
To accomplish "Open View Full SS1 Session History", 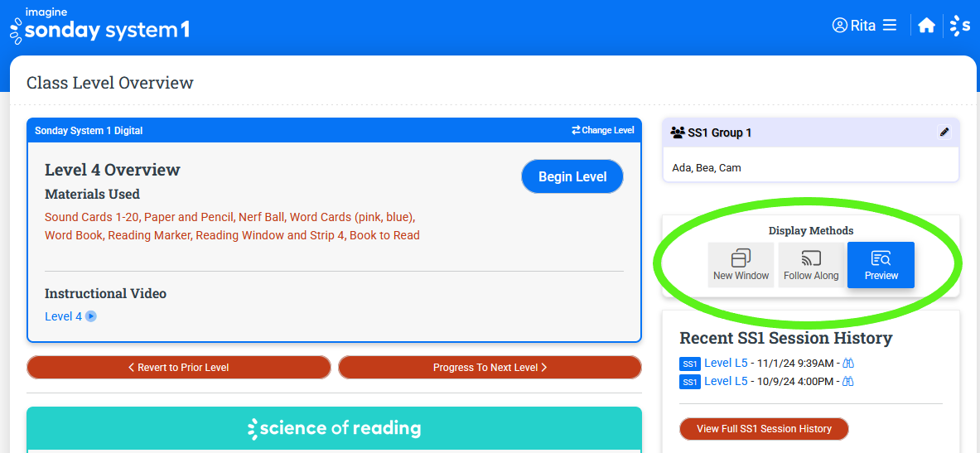I will 764,429.
